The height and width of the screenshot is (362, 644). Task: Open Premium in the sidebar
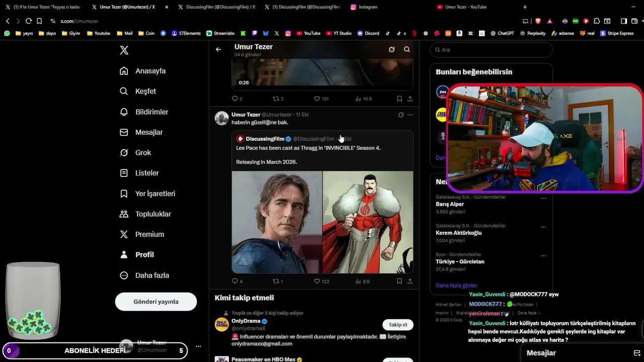(x=142, y=234)
